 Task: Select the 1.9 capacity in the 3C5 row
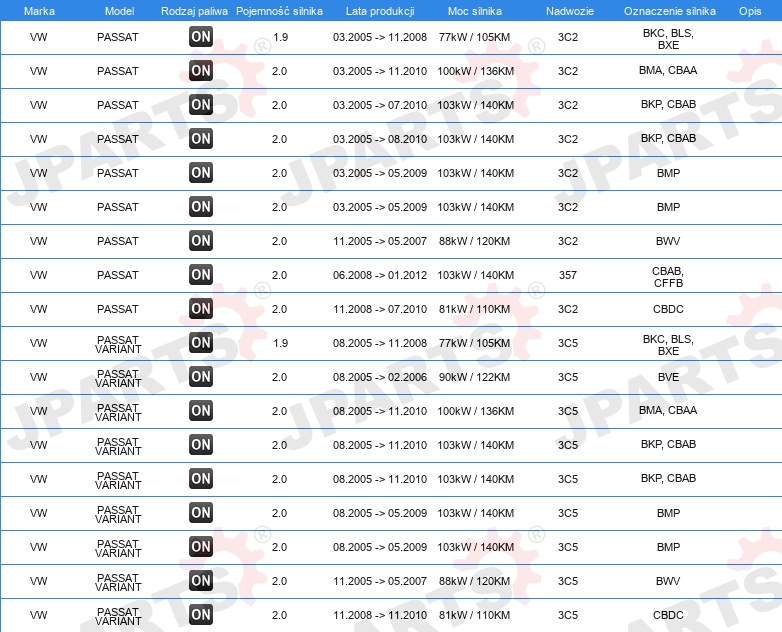tap(280, 343)
